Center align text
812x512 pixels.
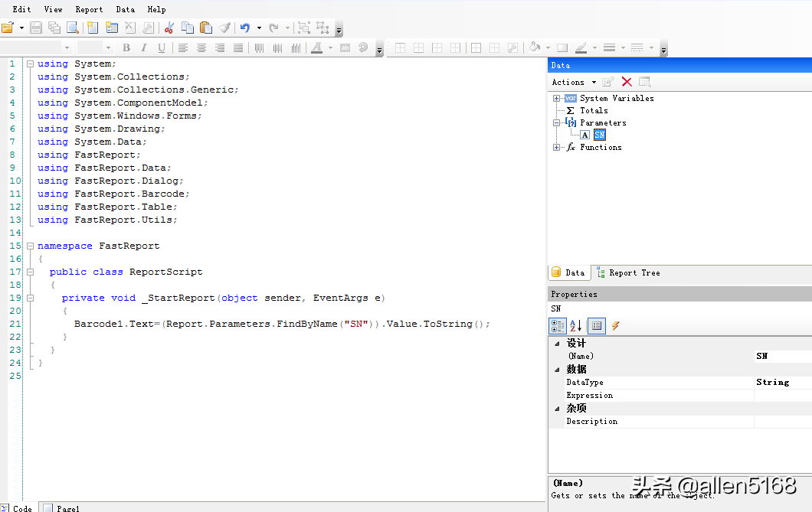pos(201,47)
